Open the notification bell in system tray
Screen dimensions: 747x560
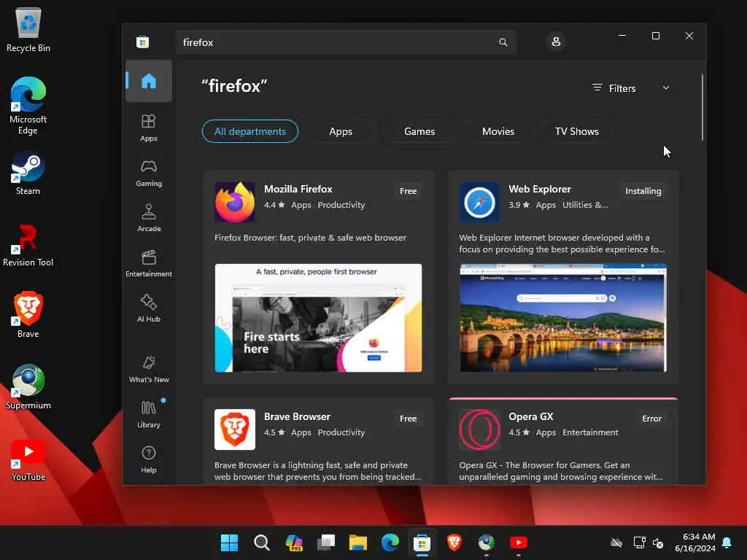point(727,542)
